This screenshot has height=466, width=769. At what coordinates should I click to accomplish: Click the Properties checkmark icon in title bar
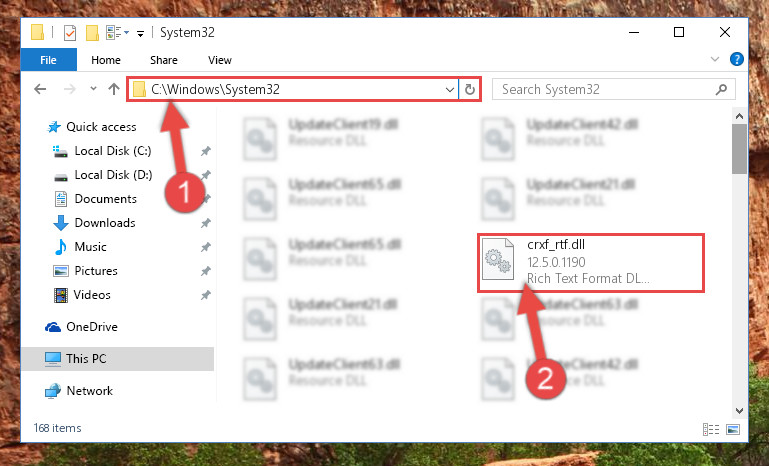[x=70, y=33]
